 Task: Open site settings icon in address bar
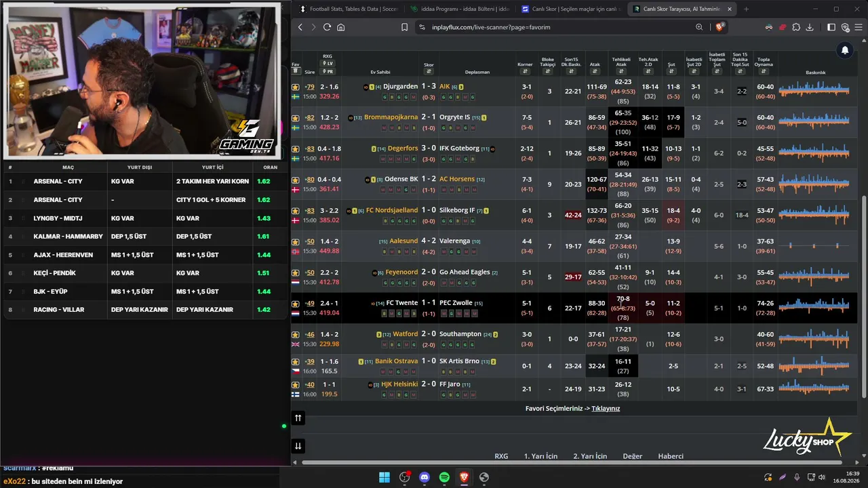[x=422, y=27]
